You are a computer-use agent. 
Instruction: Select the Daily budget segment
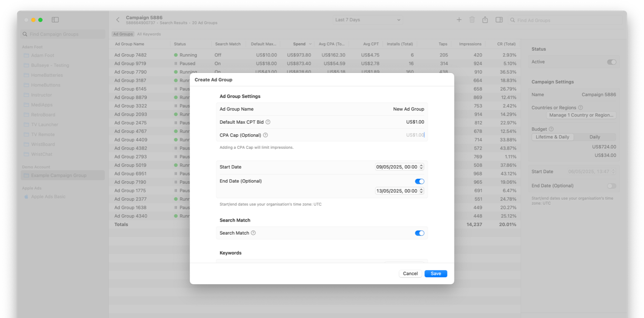point(595,137)
